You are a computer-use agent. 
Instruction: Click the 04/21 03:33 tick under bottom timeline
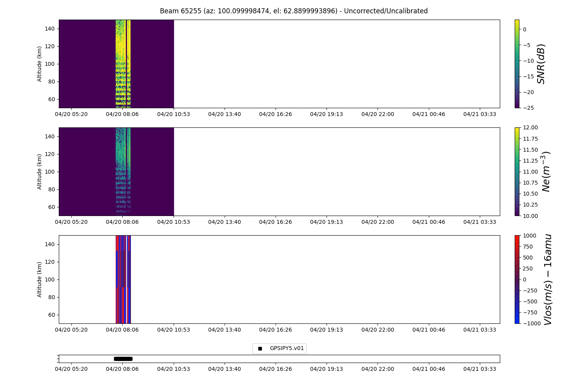[479, 369]
